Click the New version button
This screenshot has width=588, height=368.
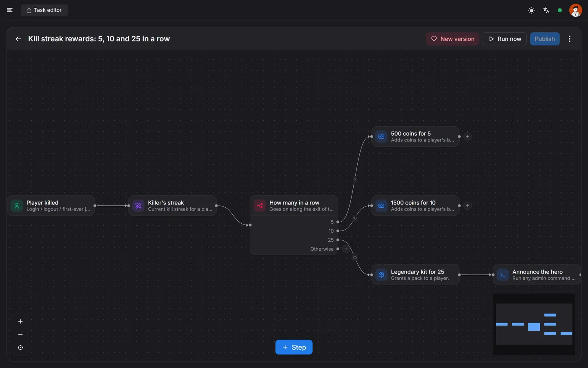point(452,39)
